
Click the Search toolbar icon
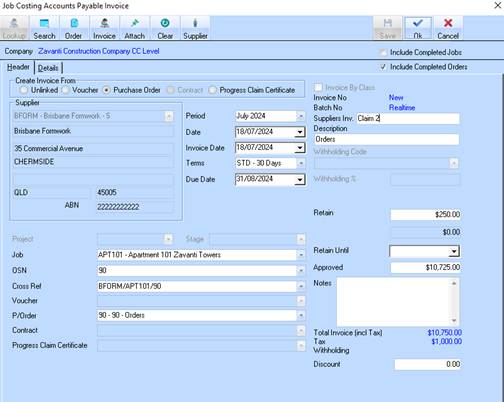[44, 23]
